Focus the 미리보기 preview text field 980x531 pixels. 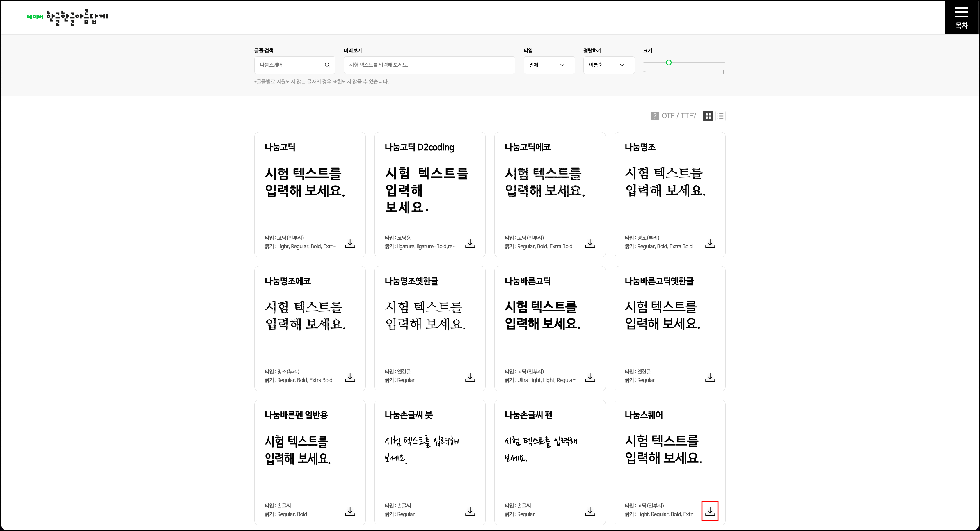[429, 65]
